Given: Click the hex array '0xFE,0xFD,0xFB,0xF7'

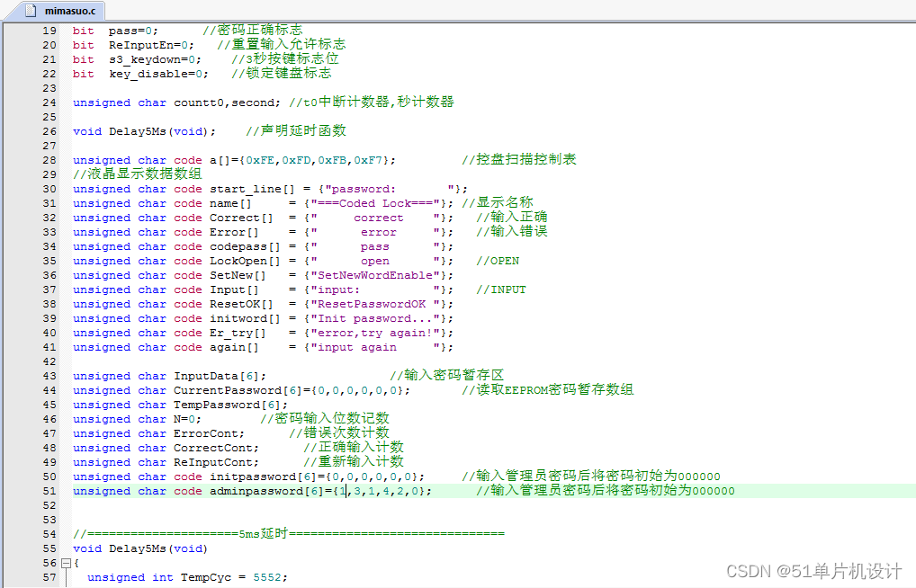Looking at the screenshot, I should pyautogui.click(x=314, y=160).
